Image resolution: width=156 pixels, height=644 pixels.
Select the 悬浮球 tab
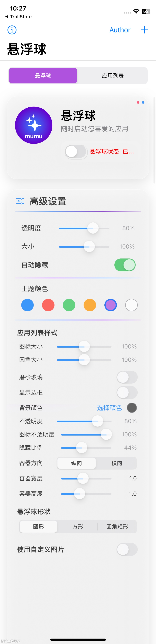pyautogui.click(x=43, y=75)
